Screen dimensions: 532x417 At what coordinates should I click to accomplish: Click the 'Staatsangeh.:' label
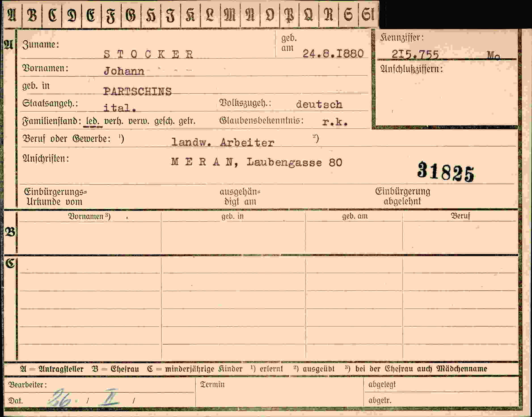[50, 103]
